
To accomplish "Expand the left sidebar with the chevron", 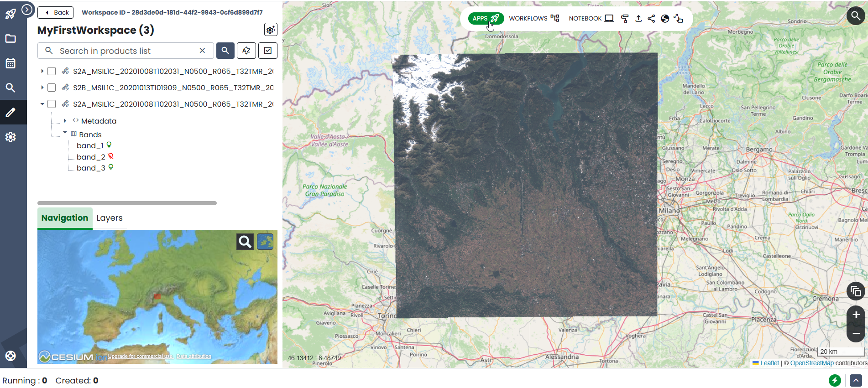I will click(x=27, y=9).
